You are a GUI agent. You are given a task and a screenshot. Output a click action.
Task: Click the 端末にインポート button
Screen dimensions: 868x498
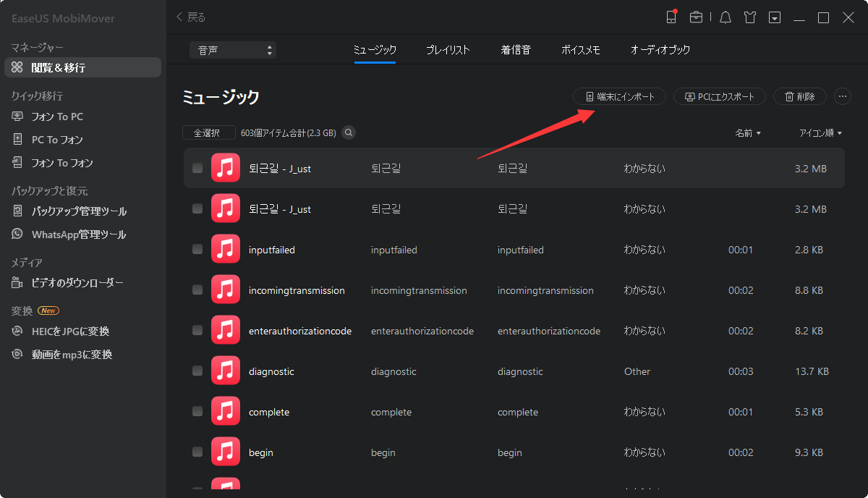(x=619, y=96)
